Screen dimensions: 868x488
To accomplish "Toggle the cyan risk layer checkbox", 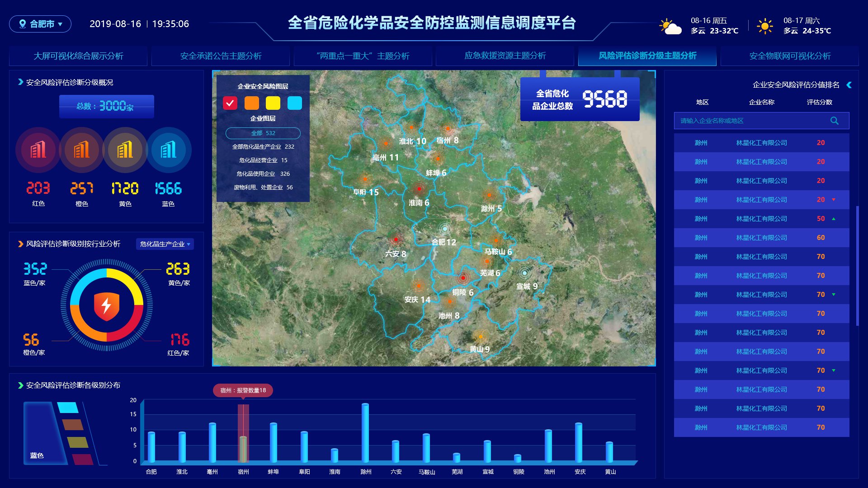I will [295, 103].
